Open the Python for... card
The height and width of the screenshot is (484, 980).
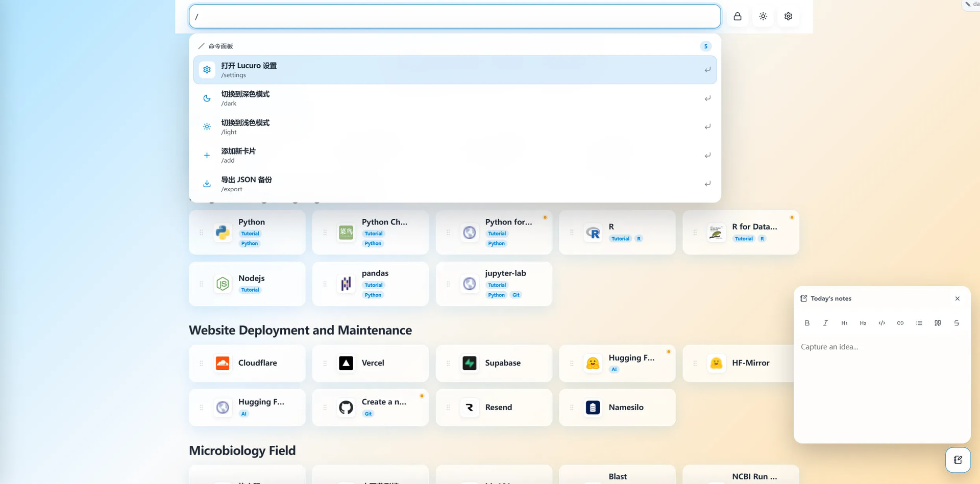point(494,233)
